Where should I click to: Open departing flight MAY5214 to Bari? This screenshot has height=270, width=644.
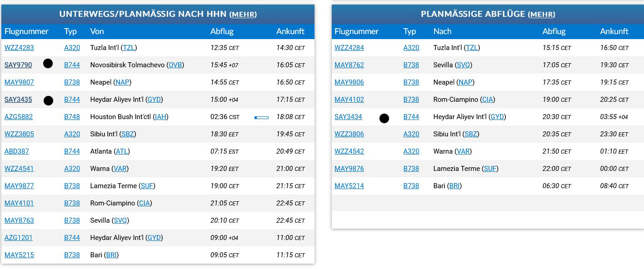[x=349, y=186]
